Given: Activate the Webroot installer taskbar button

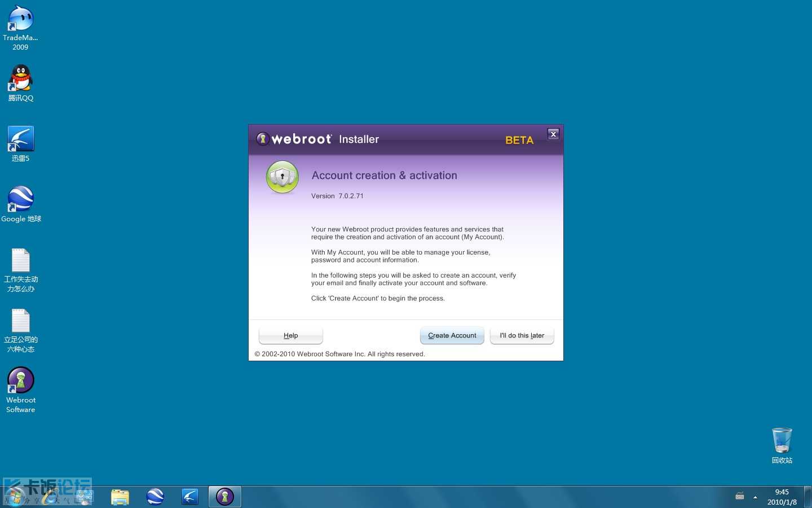Looking at the screenshot, I should tap(224, 497).
